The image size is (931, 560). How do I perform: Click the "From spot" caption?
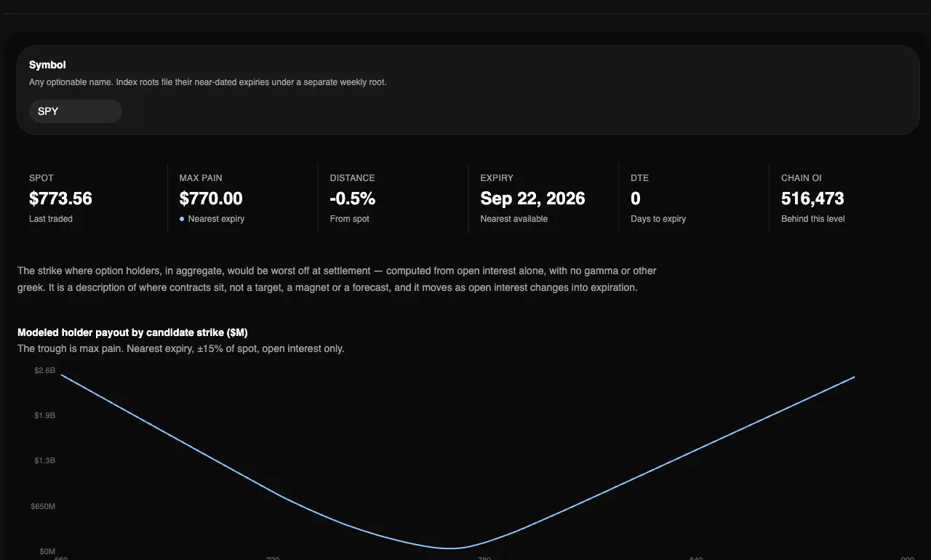click(350, 219)
